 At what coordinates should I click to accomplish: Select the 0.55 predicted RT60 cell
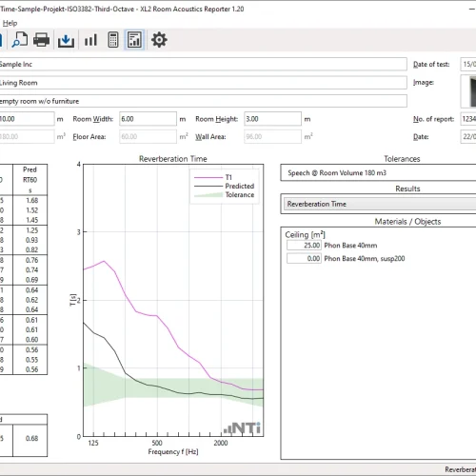(x=31, y=360)
